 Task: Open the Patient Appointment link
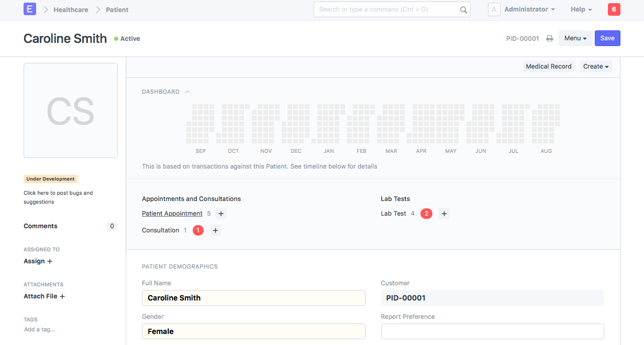tap(172, 214)
